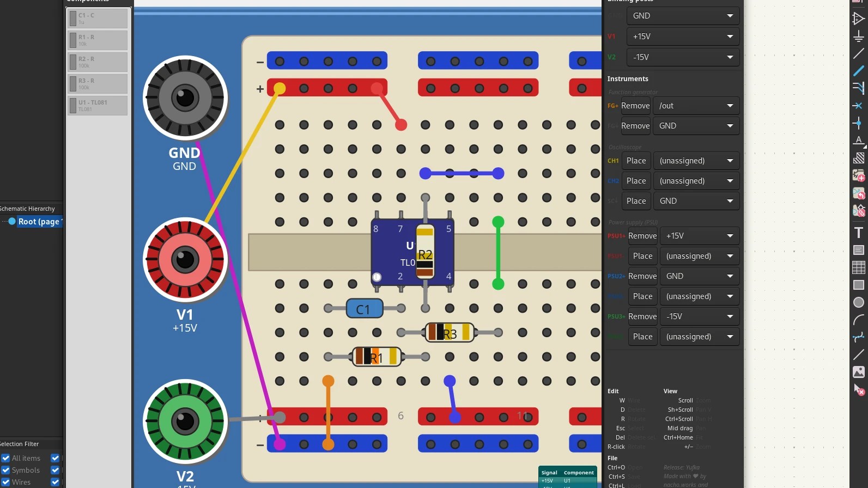
Task: Select the Place Junction tool
Action: [x=859, y=123]
